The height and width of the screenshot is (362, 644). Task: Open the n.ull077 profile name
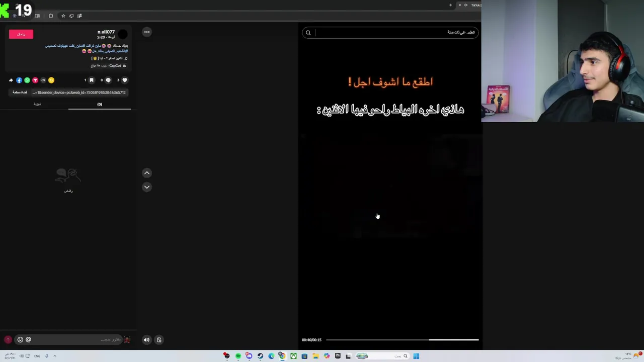tap(106, 32)
